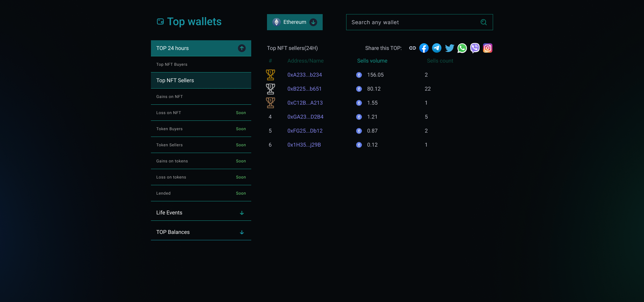The image size is (644, 302).
Task: Share the TOP on Twitter
Action: [x=449, y=48]
